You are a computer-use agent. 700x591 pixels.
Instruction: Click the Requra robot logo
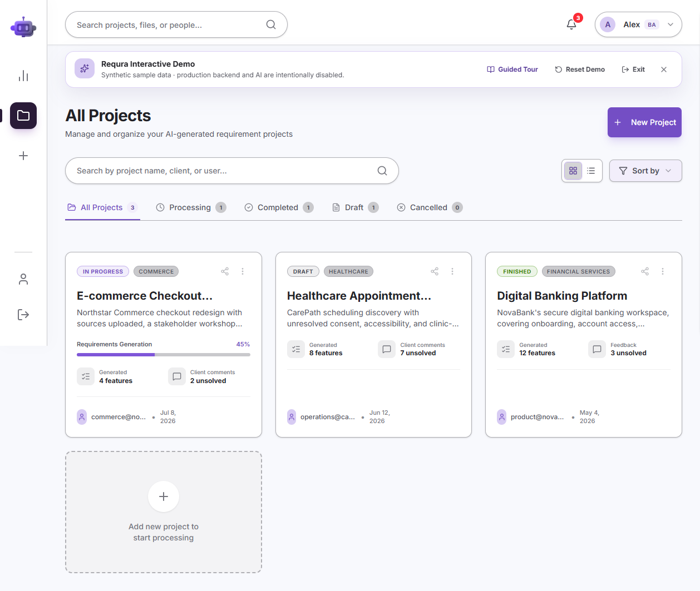(x=23, y=27)
